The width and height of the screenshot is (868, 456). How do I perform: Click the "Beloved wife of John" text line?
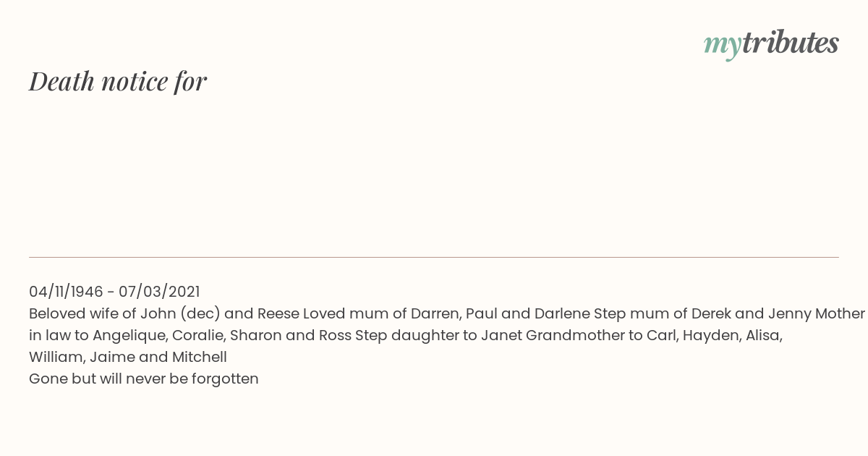point(447,313)
